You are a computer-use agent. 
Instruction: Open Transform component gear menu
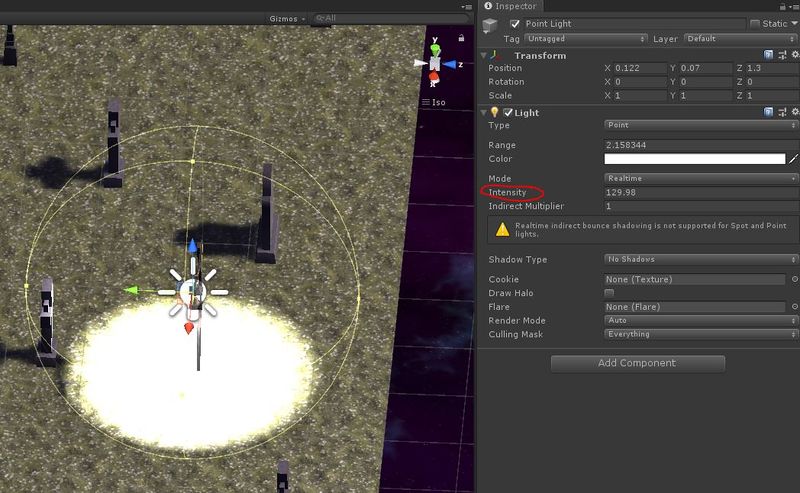pos(795,55)
